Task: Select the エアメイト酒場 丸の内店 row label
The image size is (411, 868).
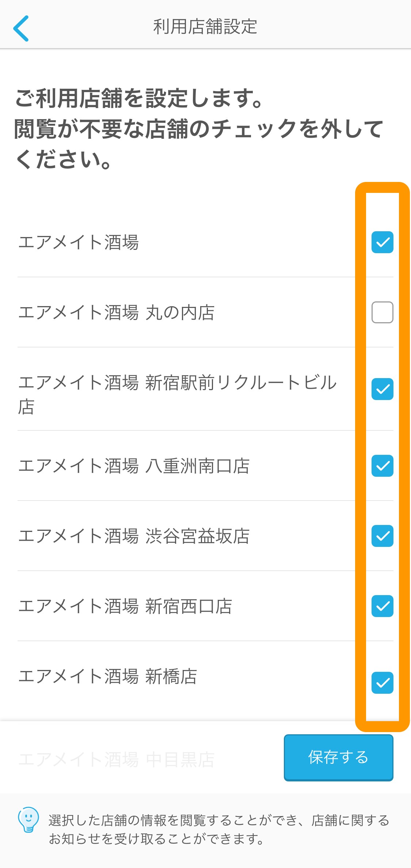Action: pos(116,313)
